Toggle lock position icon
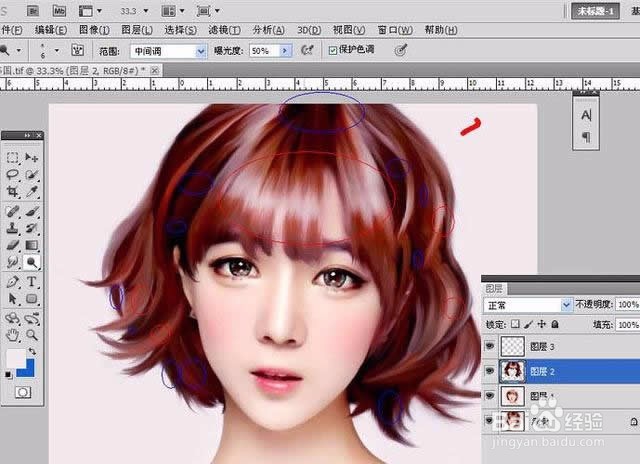Image resolution: width=640 pixels, height=464 pixels. tap(542, 324)
